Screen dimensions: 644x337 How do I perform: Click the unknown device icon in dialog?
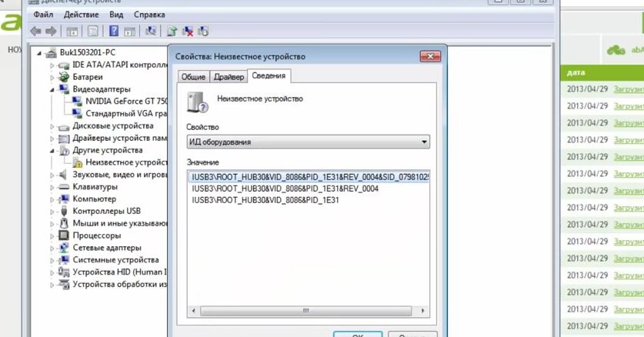198,102
